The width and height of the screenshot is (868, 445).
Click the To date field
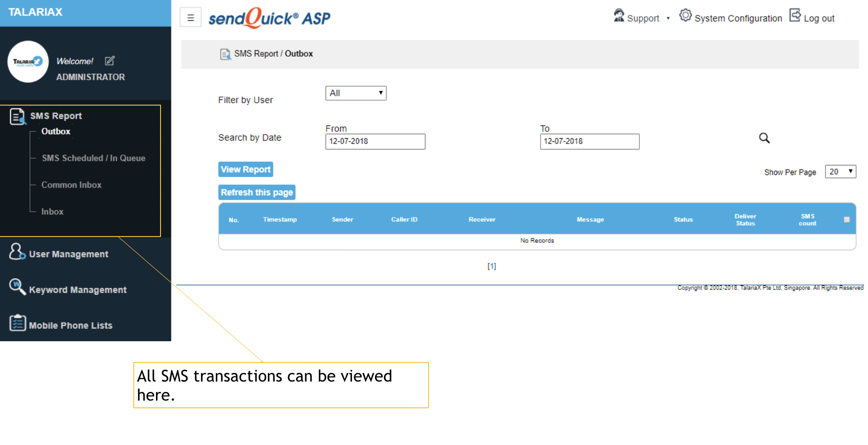point(590,141)
